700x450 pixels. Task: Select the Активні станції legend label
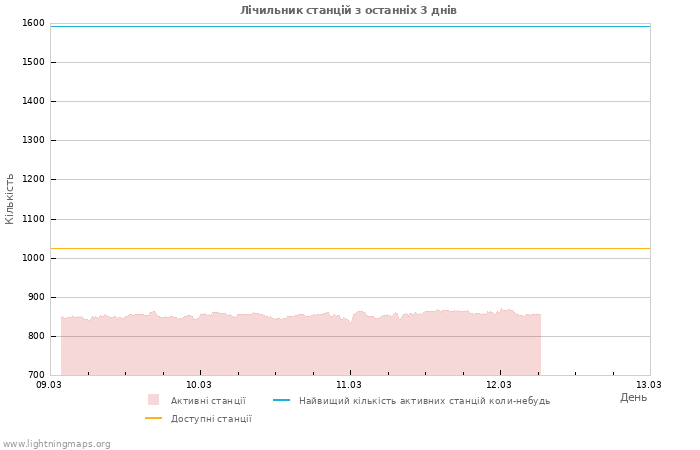tap(208, 401)
